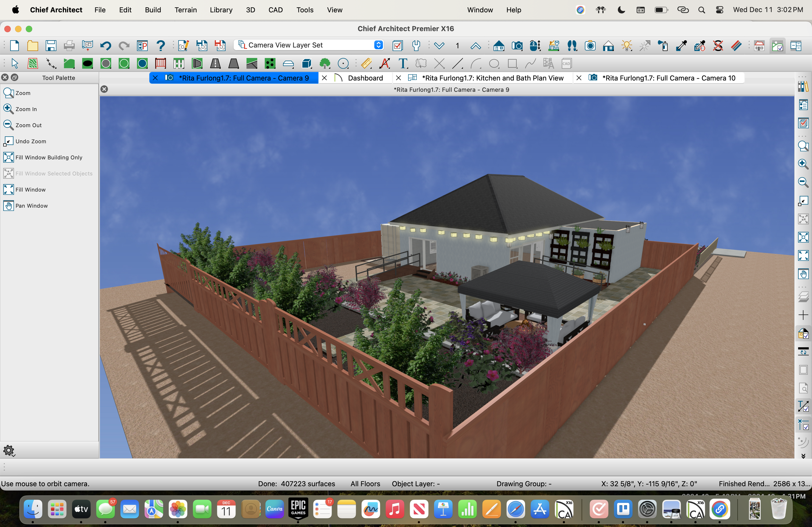The width and height of the screenshot is (812, 527).
Task: Click the Pan Window hand on right toolbar
Action: point(803,274)
